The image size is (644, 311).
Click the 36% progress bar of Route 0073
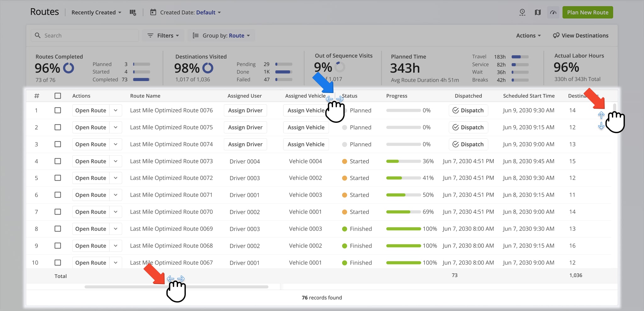(403, 161)
